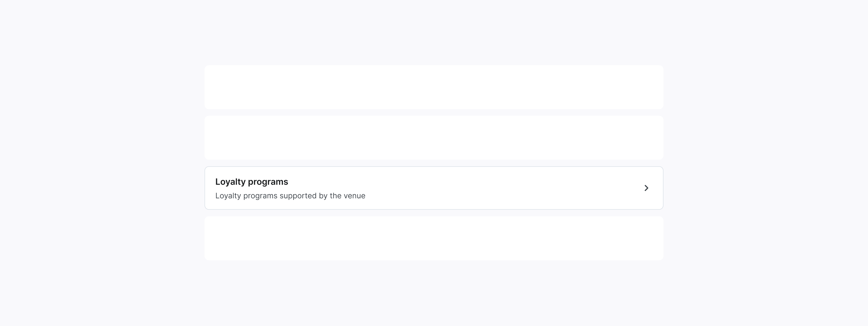Viewport: 868px width, 326px height.
Task: Click the topmost blank placeholder card
Action: (434, 87)
